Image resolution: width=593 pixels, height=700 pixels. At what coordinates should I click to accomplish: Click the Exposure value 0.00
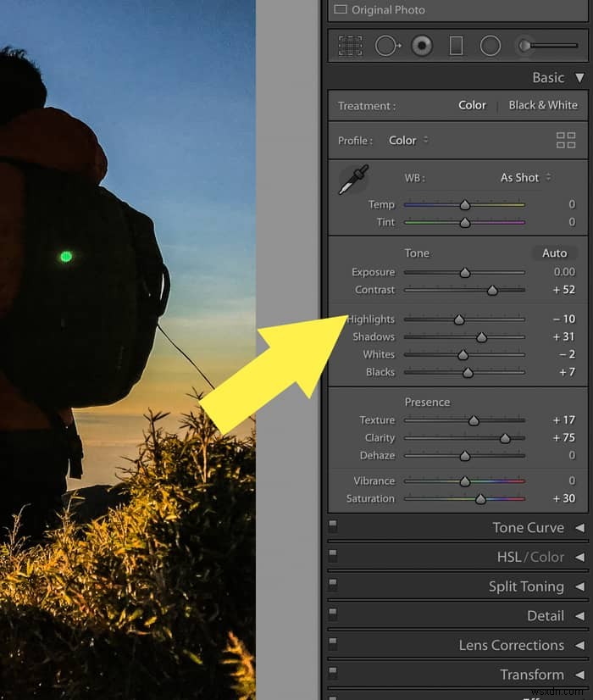564,272
